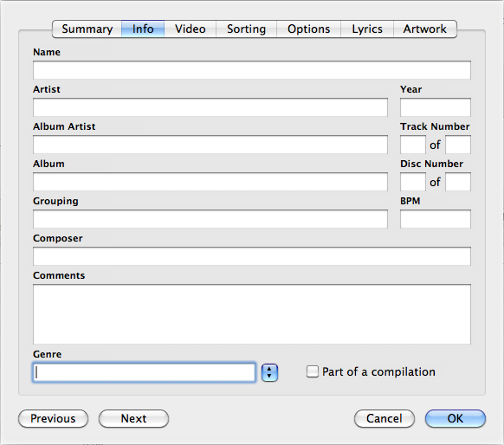
Task: Cancel the dialog
Action: [384, 419]
